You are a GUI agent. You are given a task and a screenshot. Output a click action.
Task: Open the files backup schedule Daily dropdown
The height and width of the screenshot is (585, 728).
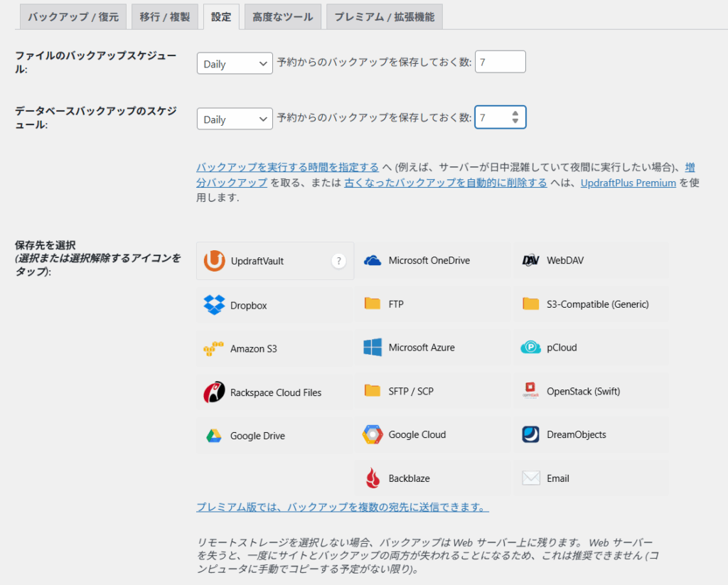coord(235,63)
